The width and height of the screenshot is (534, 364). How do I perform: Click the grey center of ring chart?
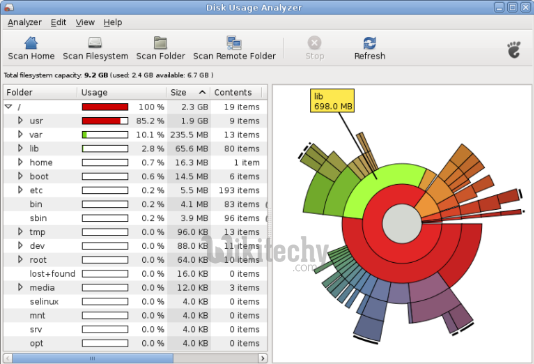[x=402, y=223]
